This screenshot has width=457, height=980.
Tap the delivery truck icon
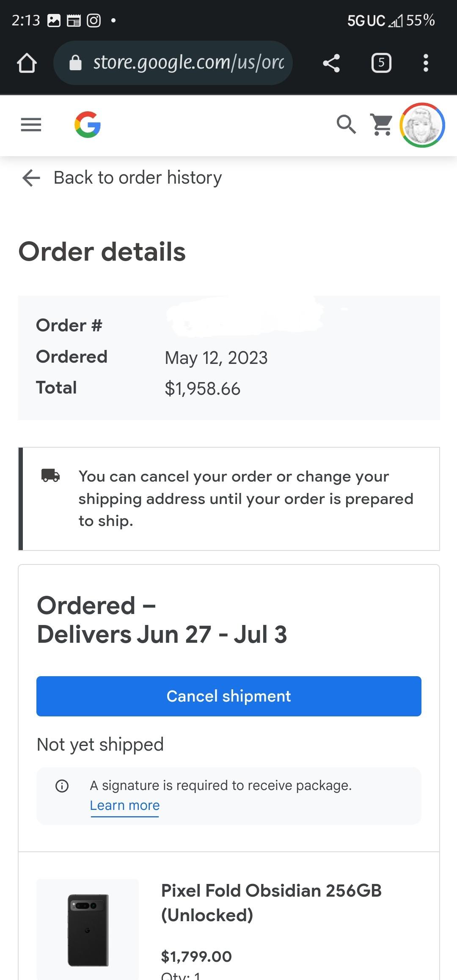coord(50,476)
